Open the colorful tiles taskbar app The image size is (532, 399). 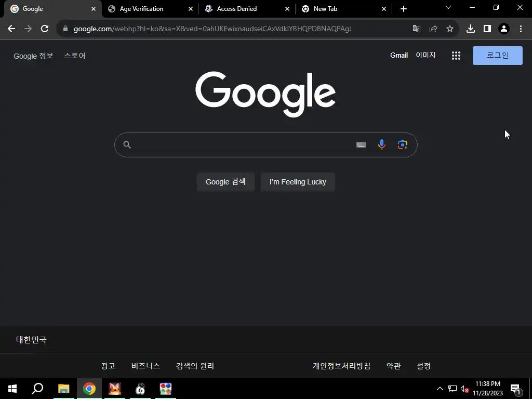[166, 389]
